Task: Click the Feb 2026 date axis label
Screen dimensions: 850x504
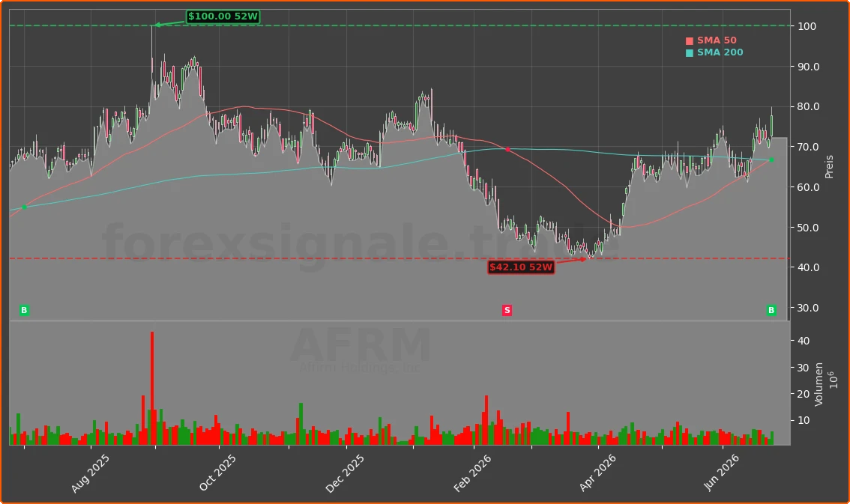Action: pyautogui.click(x=472, y=473)
